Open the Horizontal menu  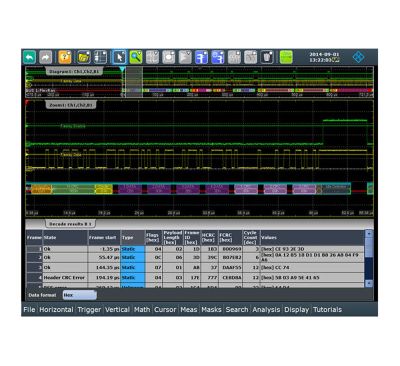[56, 310]
